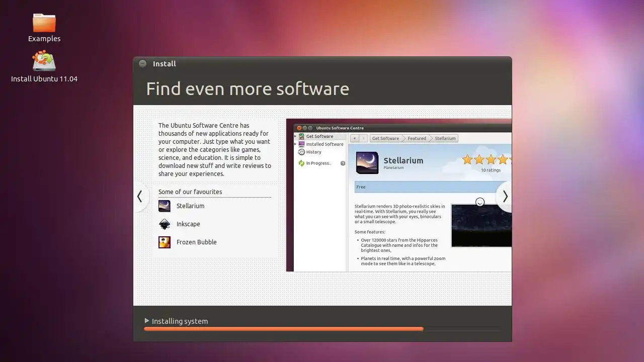Click the In Progress green icon
The width and height of the screenshot is (644, 362).
[x=301, y=163]
